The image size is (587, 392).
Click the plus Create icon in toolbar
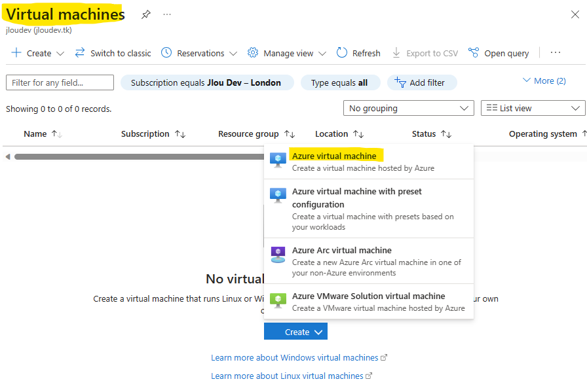(x=16, y=53)
